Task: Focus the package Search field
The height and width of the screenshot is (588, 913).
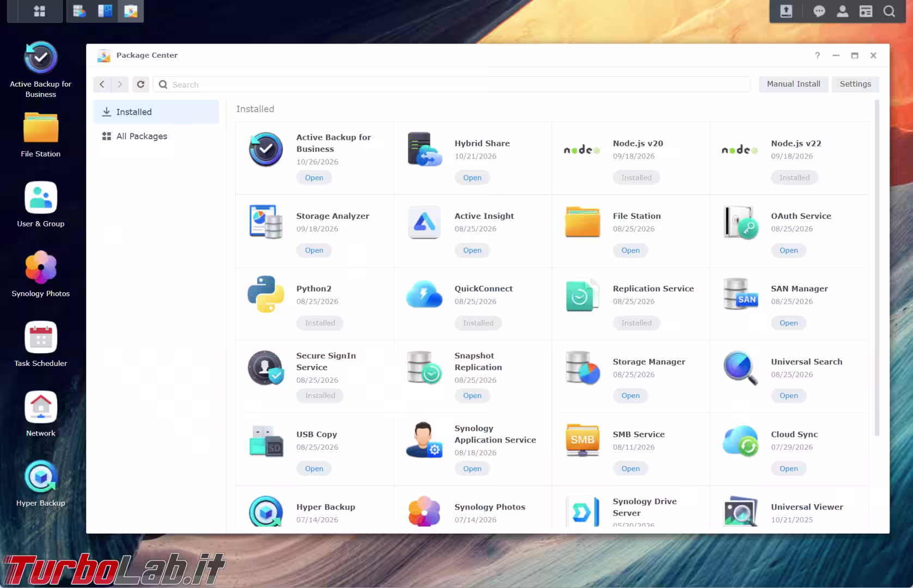Action: [452, 84]
